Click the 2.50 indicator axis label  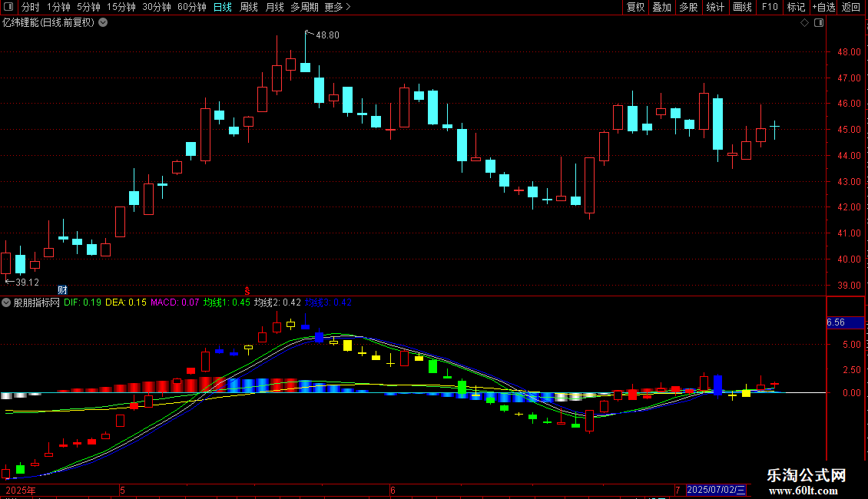point(851,369)
